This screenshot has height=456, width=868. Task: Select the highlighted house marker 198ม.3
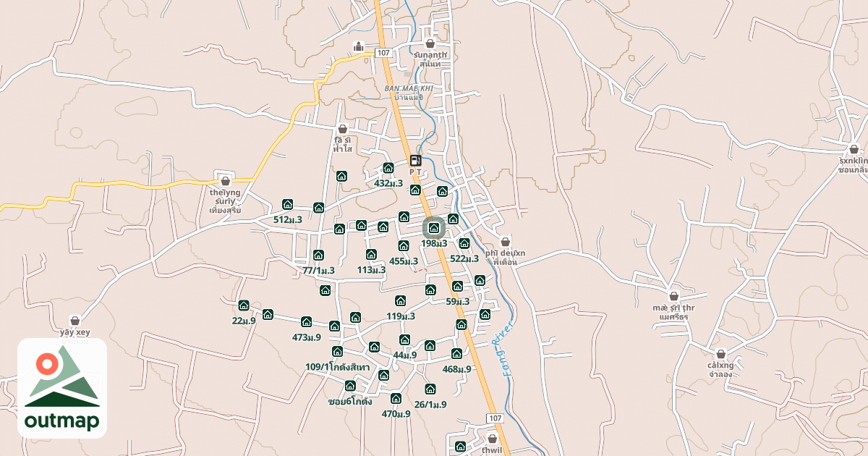(x=434, y=229)
